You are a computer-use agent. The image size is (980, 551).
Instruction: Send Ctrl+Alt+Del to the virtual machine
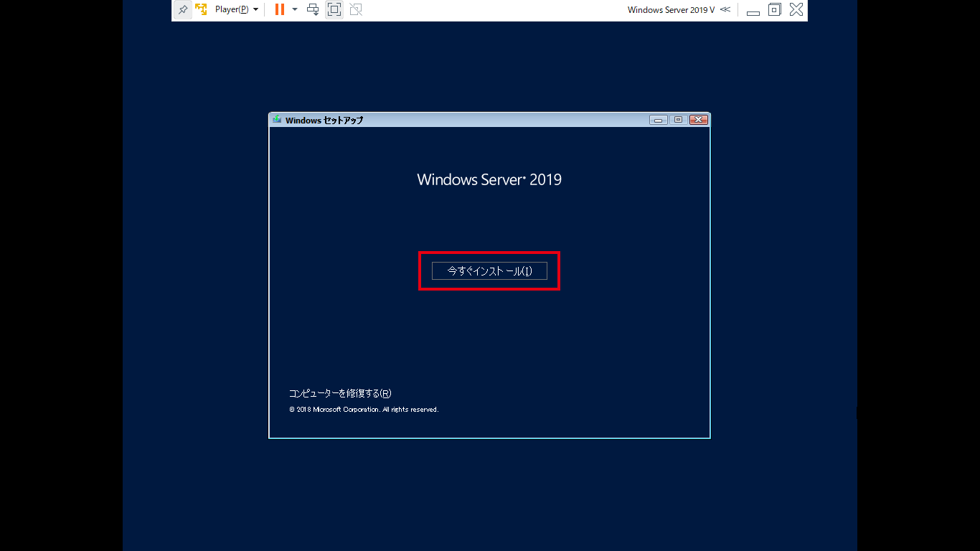(x=313, y=10)
